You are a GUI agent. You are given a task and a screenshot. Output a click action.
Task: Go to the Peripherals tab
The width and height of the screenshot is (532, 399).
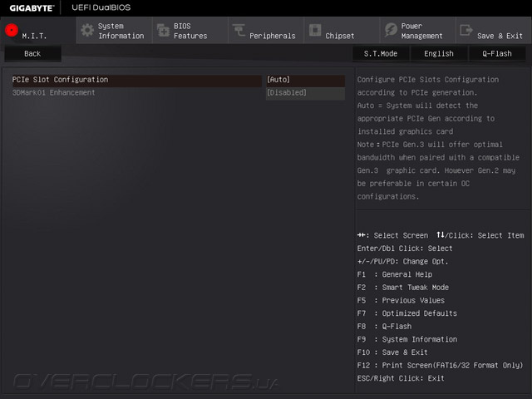tap(266, 31)
